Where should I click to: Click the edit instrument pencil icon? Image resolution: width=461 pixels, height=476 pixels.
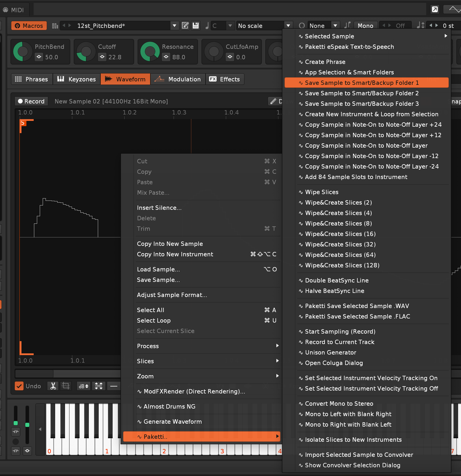[x=185, y=26]
